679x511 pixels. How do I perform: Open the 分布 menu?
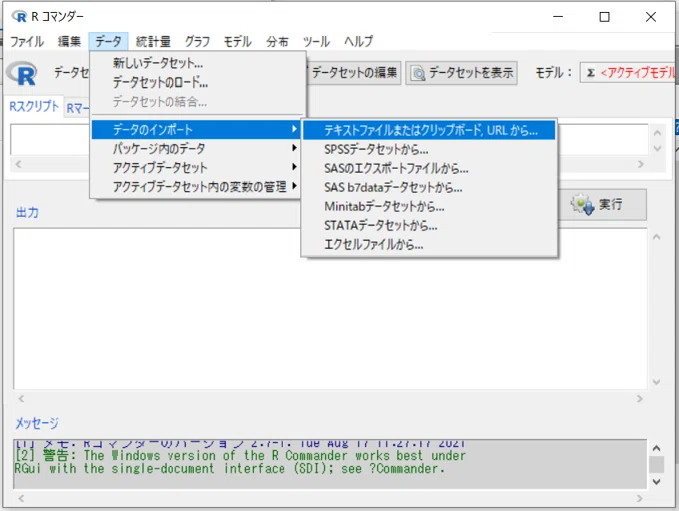(x=277, y=42)
